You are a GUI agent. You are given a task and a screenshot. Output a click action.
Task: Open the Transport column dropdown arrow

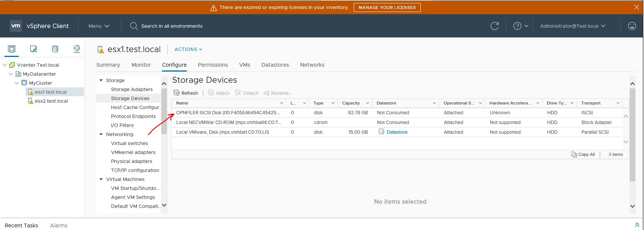[x=618, y=103]
